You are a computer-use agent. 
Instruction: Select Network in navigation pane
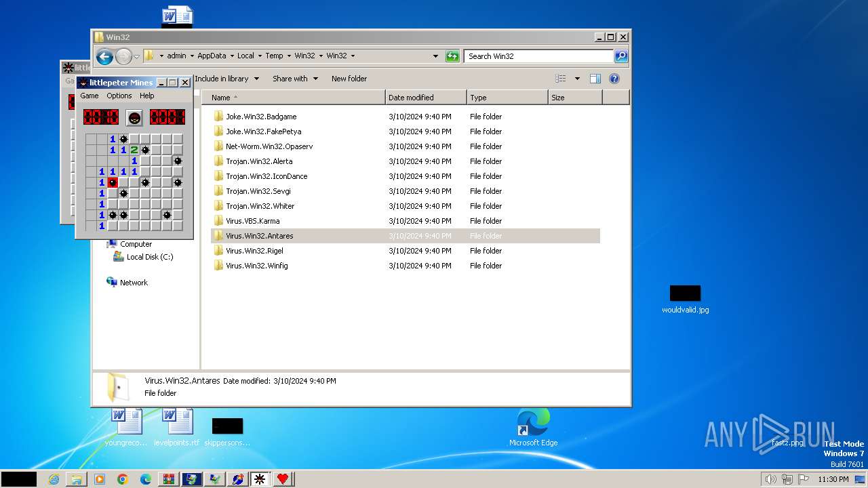click(134, 283)
